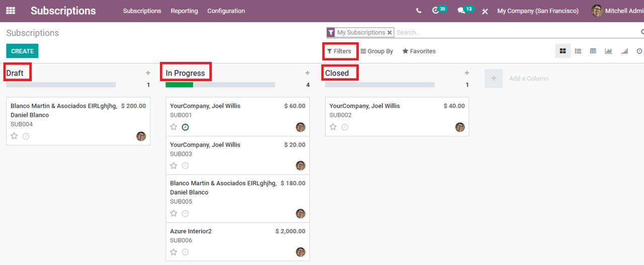This screenshot has height=265, width=644.
Task: Star the SUB006 subscription as favorite
Action: (174, 252)
